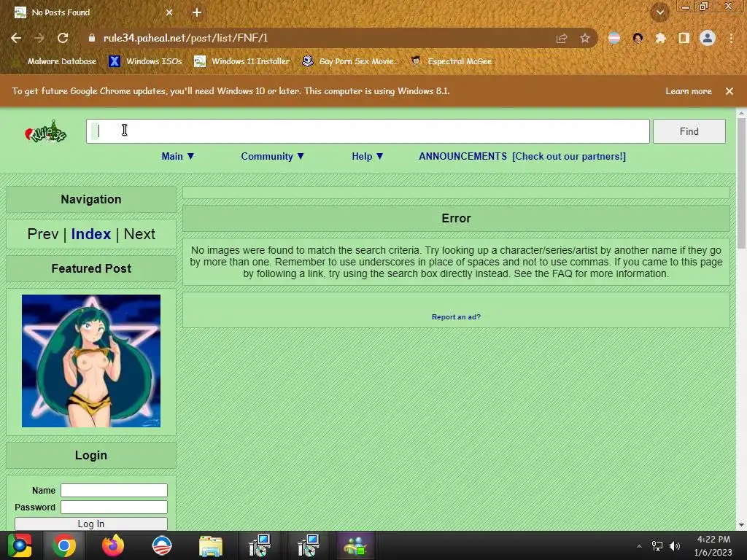This screenshot has width=747, height=560.
Task: Dismiss the Chrome update notification bar
Action: [x=729, y=91]
